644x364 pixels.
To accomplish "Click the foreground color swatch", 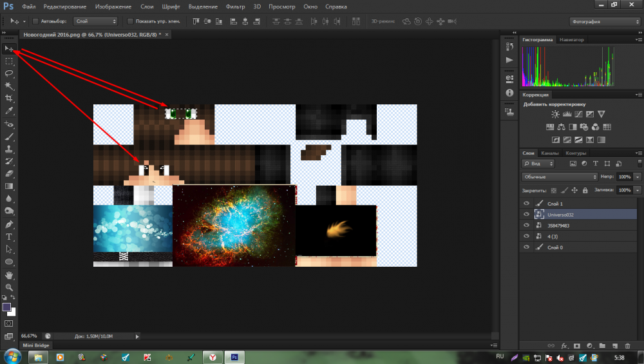I will pos(7,307).
